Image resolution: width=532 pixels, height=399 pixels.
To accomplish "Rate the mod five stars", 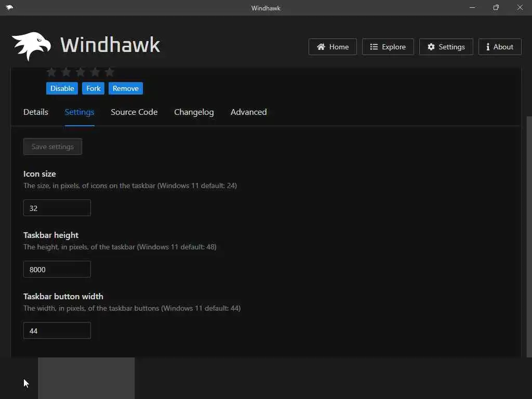I will click(x=109, y=72).
